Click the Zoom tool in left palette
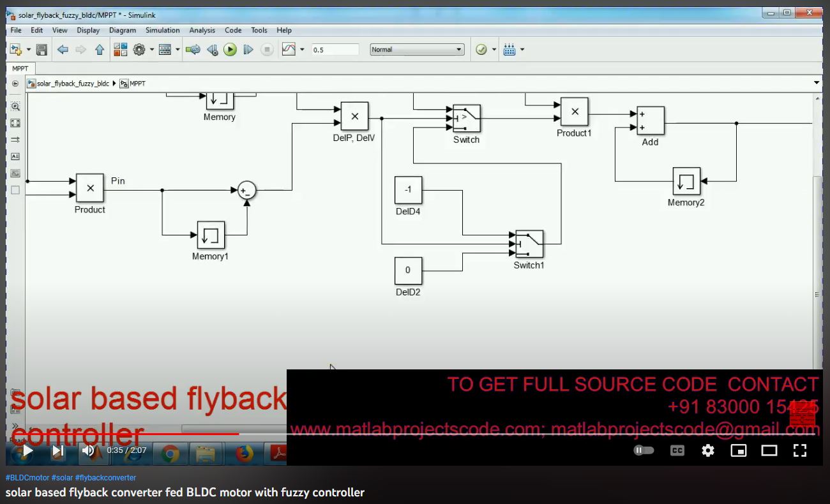Image resolution: width=830 pixels, height=504 pixels. coord(15,107)
